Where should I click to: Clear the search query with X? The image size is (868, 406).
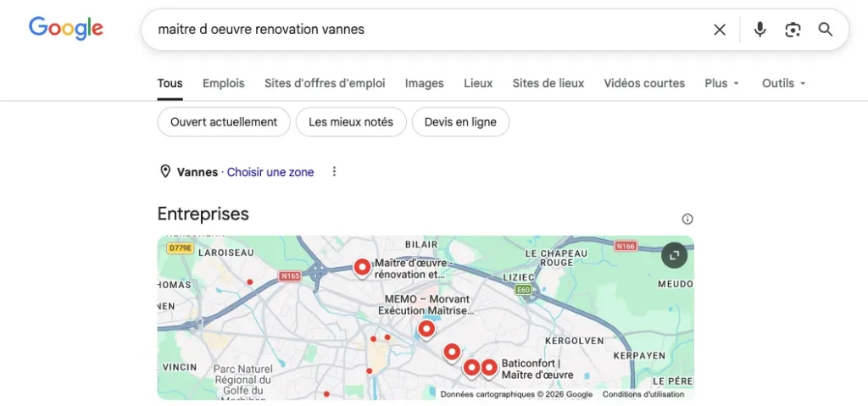coord(719,30)
